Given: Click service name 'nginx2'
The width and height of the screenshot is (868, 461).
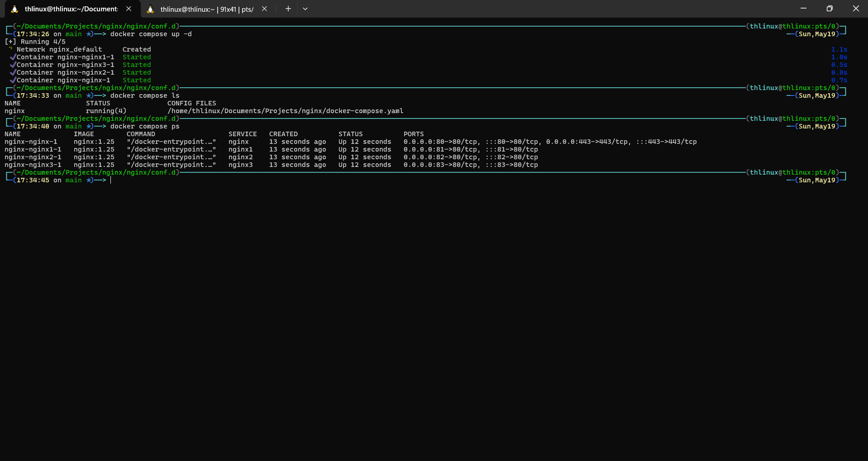Looking at the screenshot, I should 241,157.
